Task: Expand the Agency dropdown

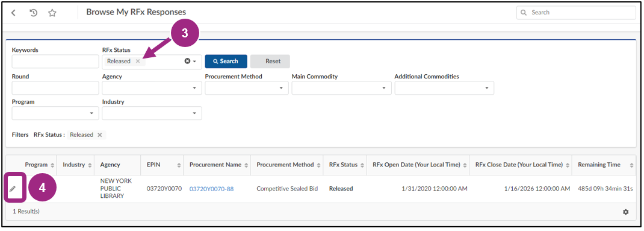Action: pyautogui.click(x=152, y=88)
